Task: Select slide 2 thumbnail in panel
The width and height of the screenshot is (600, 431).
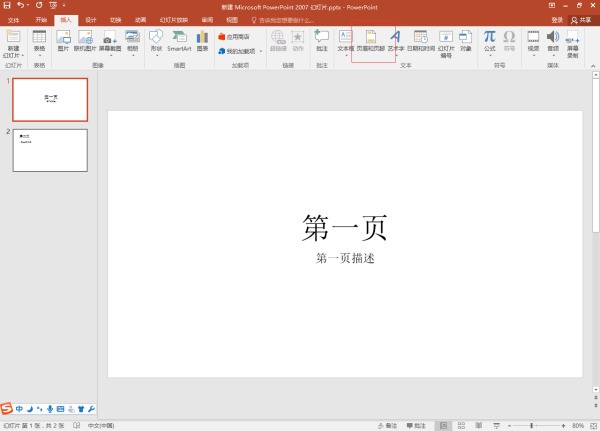Action: pyautogui.click(x=50, y=149)
